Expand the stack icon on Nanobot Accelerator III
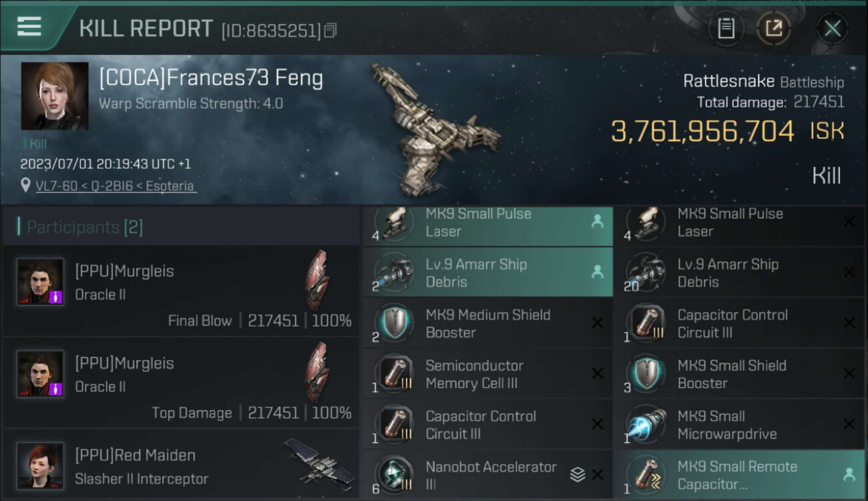 click(578, 474)
